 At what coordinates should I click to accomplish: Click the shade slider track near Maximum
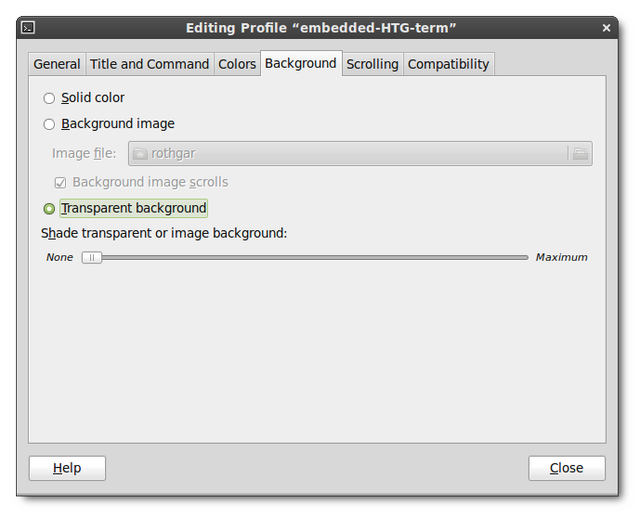point(510,257)
